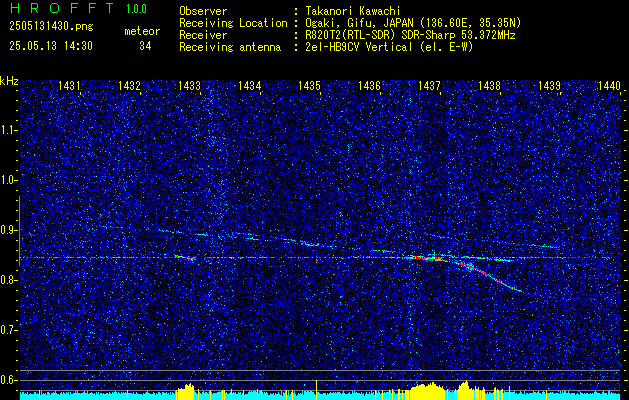Click the antenna value 2el-HB9CV Vertical
This screenshot has width=629, height=400.
(358, 47)
